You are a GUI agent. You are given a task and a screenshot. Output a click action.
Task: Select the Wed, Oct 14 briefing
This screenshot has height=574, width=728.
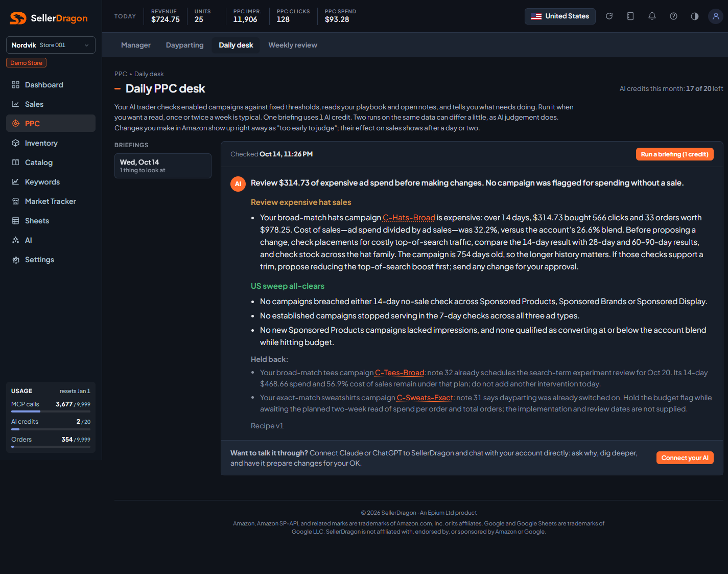(163, 166)
